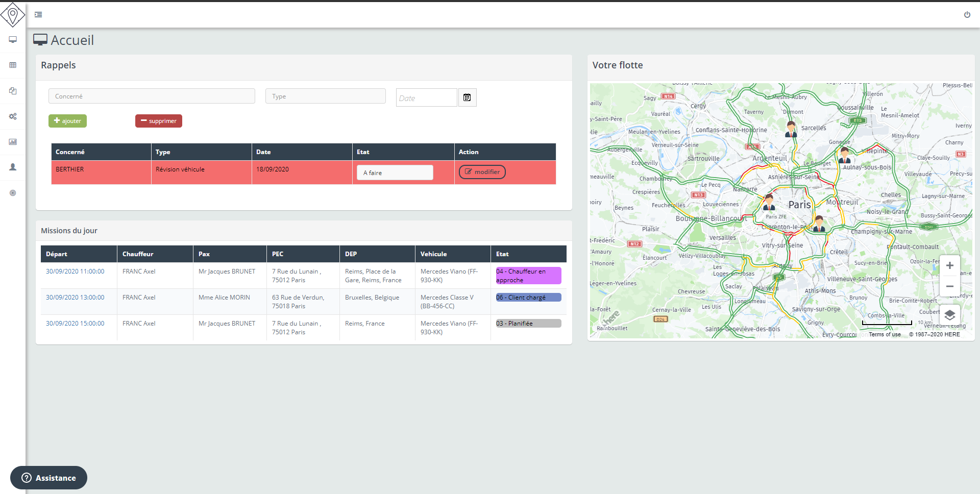Screen dimensions: 980x494
Task: Click the ajouter button
Action: [67, 121]
